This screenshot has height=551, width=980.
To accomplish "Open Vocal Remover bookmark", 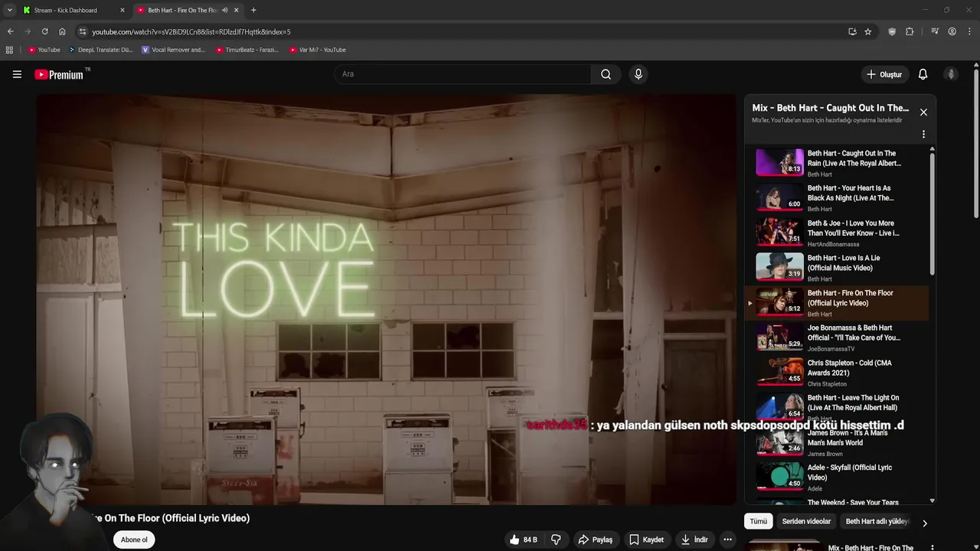I will pyautogui.click(x=174, y=50).
